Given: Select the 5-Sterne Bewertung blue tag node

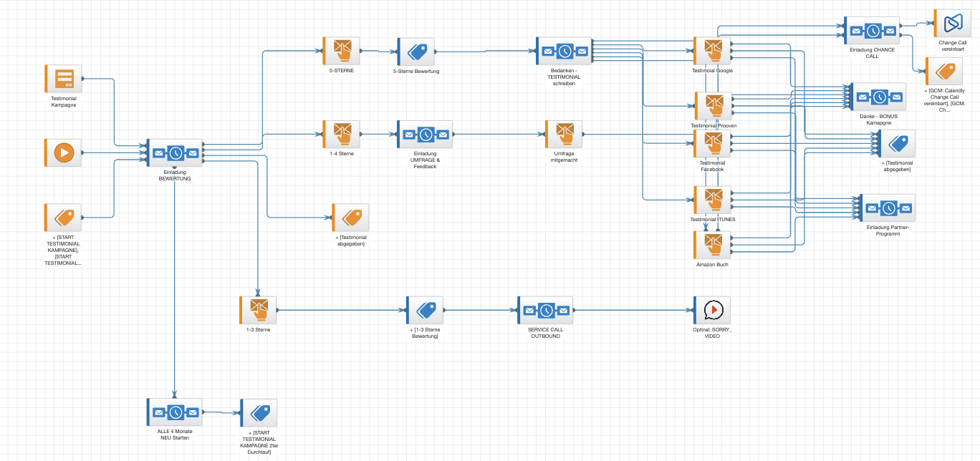Looking at the screenshot, I should 416,52.
